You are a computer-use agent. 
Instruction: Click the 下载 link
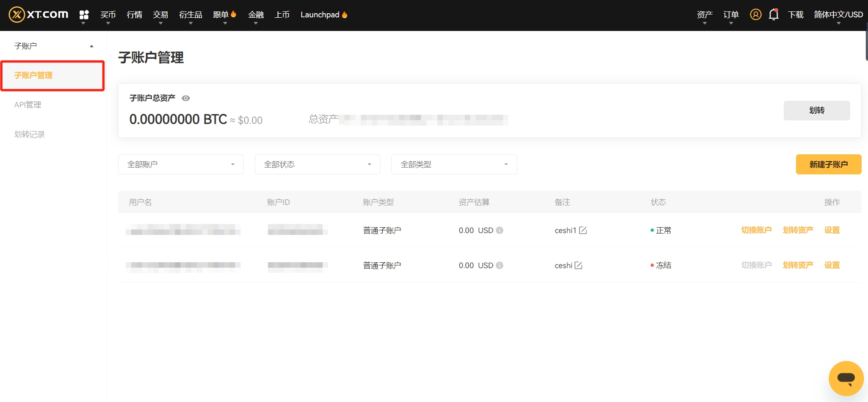[796, 15]
